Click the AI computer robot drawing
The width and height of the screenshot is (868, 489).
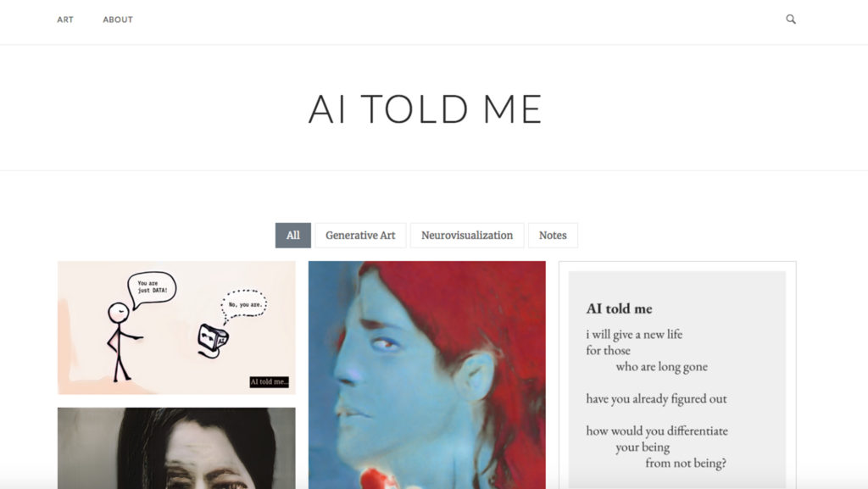click(213, 341)
